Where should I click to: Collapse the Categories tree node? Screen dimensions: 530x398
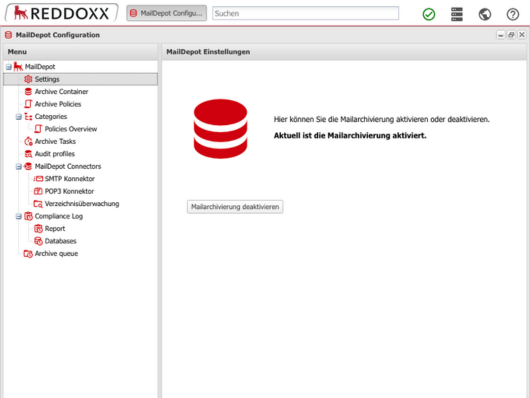point(19,117)
